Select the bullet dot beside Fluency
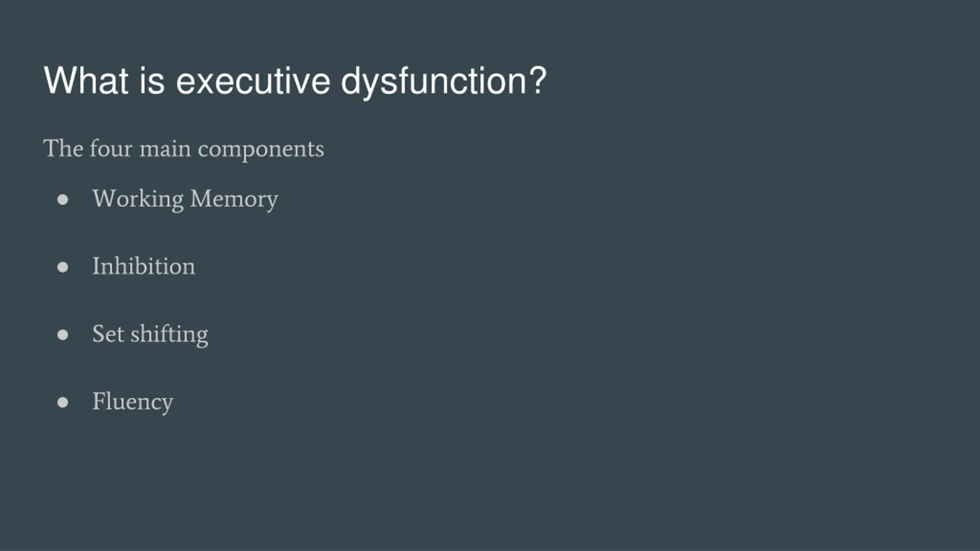This screenshot has width=980, height=551. pos(63,402)
